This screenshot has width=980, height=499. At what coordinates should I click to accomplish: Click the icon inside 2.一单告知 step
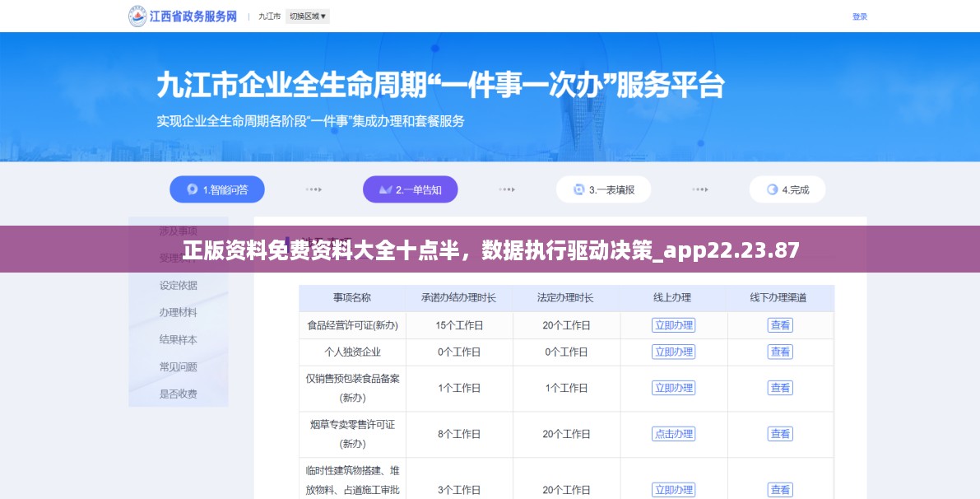386,189
